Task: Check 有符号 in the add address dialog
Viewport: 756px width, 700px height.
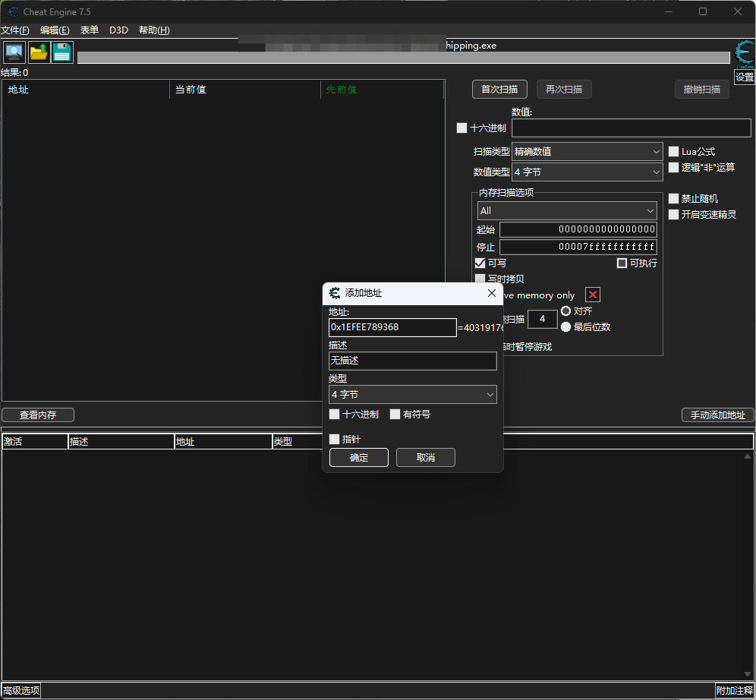Action: (x=395, y=414)
